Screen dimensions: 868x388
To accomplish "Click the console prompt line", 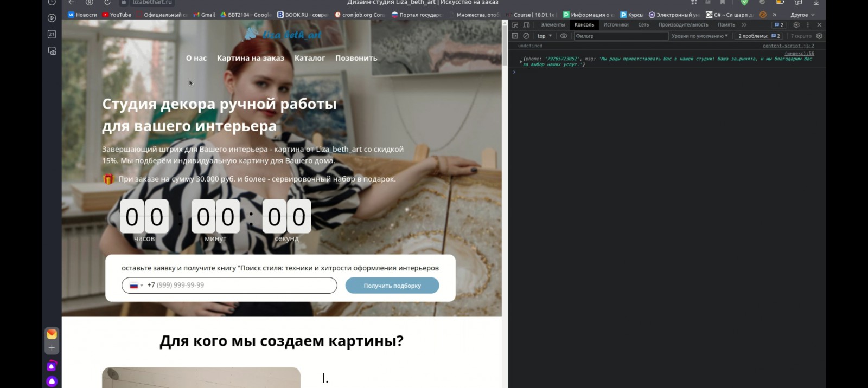I will (x=667, y=72).
